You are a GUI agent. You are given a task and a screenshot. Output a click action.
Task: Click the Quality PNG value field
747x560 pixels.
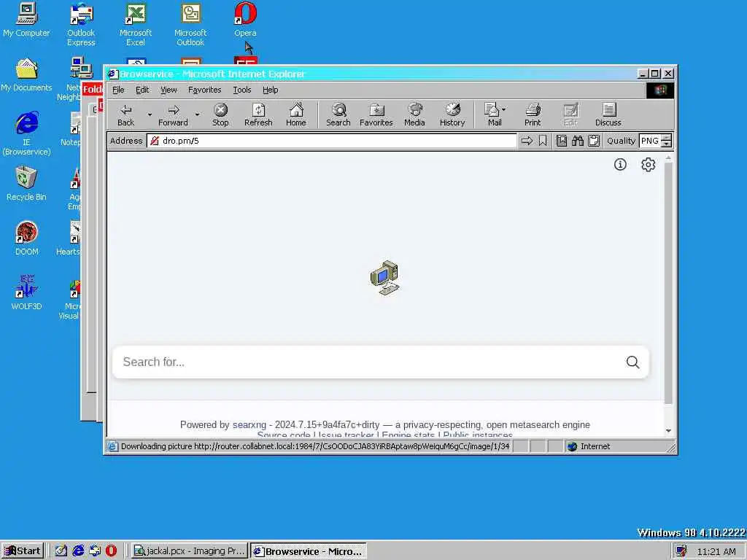(650, 141)
